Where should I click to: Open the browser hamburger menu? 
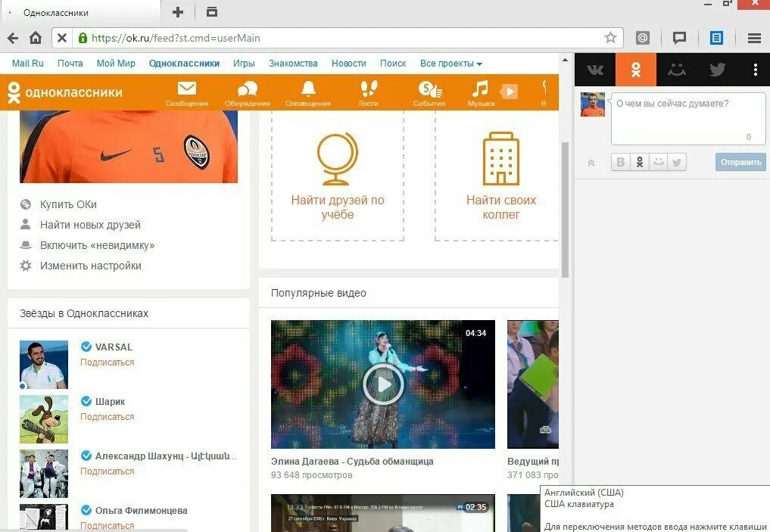pyautogui.click(x=754, y=38)
